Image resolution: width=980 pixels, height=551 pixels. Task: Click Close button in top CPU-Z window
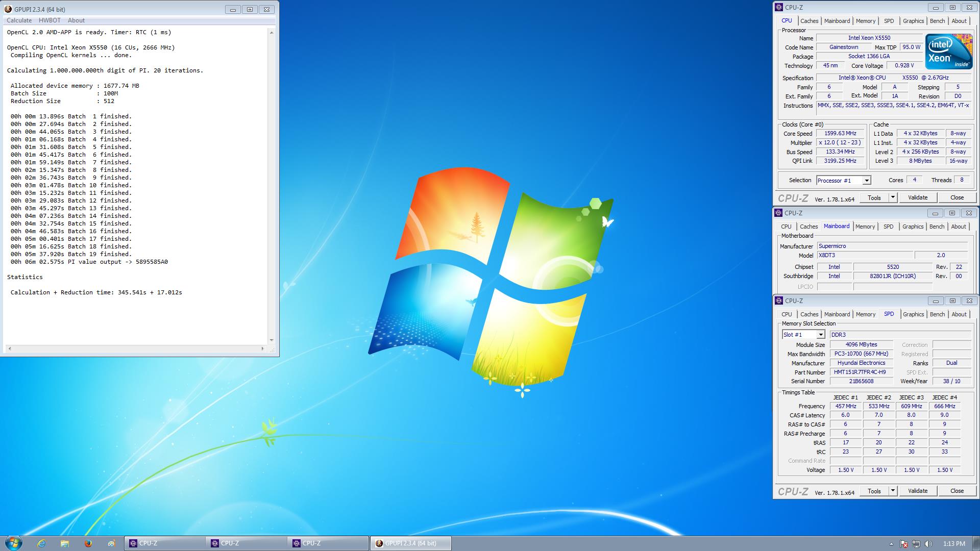point(957,197)
